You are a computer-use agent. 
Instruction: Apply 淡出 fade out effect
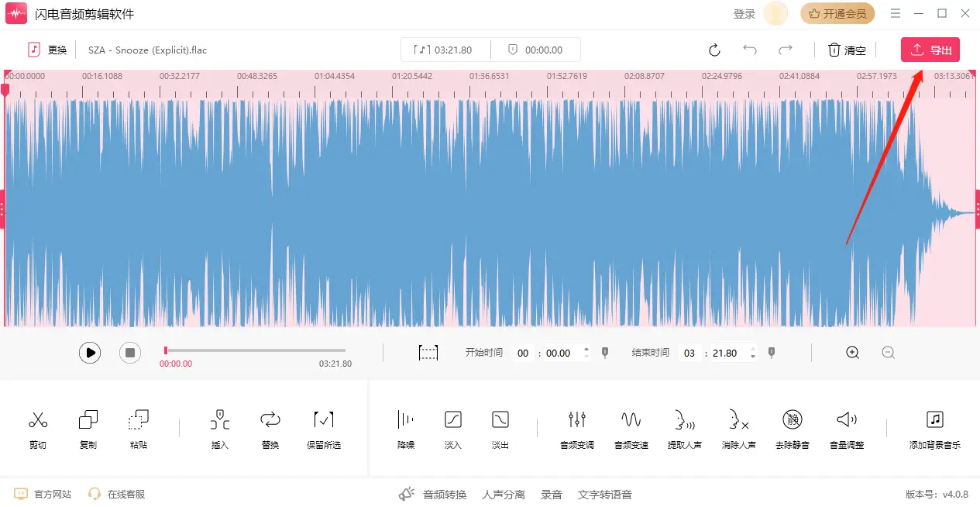pos(500,429)
